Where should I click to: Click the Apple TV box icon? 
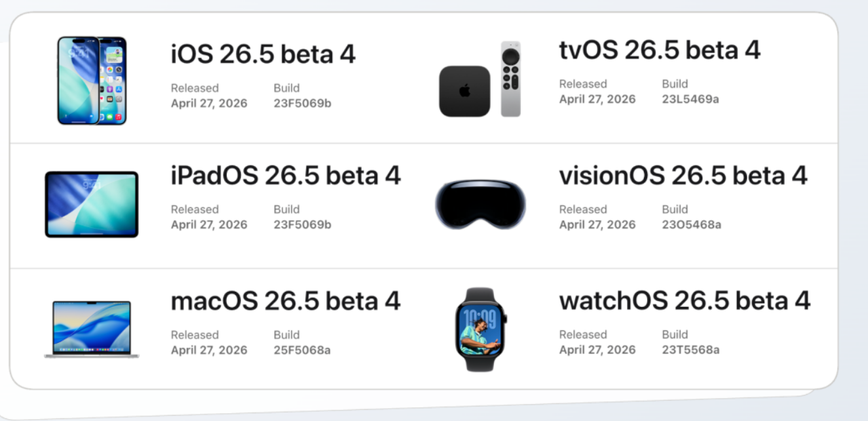[464, 91]
